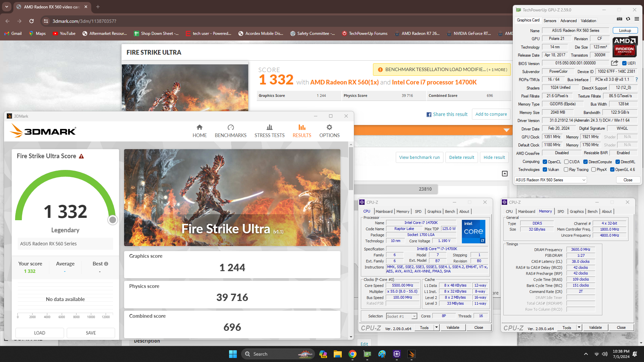Toggle OpenGL 4.6 checkbox in GPU-Z
The width and height of the screenshot is (644, 362).
[612, 170]
